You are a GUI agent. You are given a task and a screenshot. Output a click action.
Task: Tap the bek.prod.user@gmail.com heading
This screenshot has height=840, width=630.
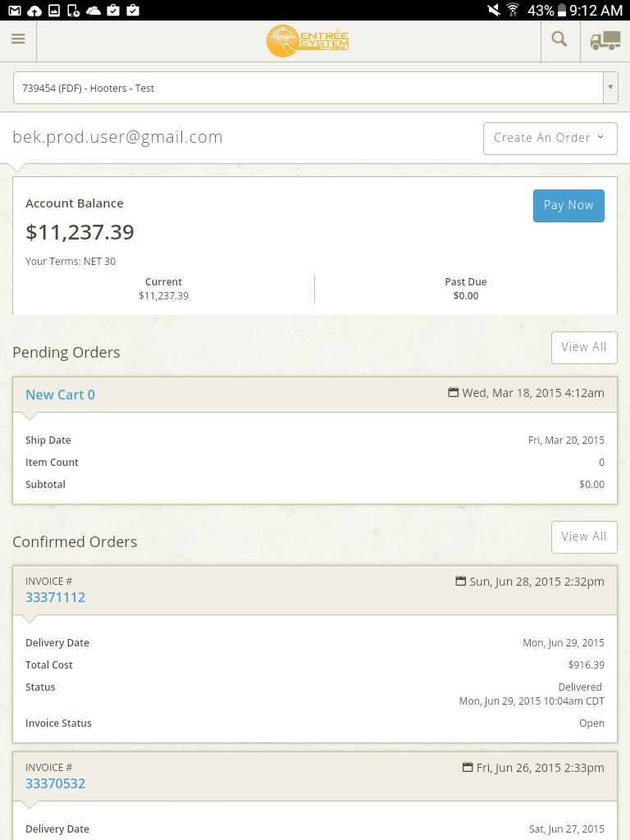tap(117, 137)
